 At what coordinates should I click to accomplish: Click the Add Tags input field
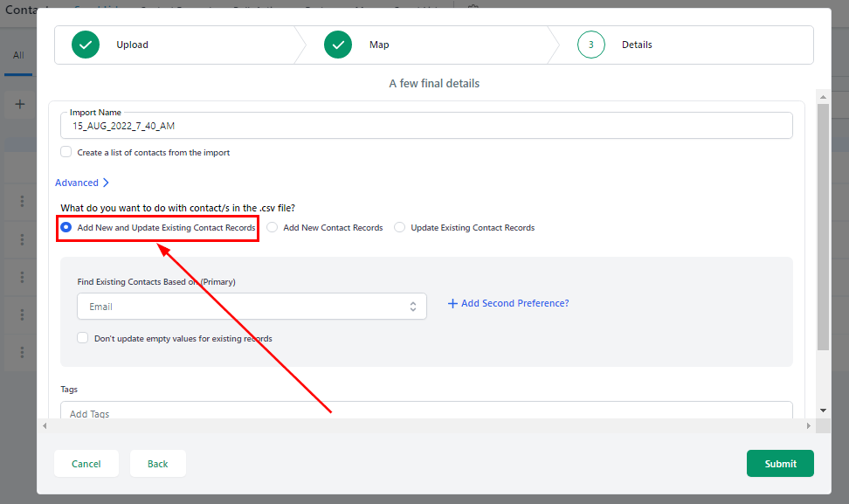426,411
